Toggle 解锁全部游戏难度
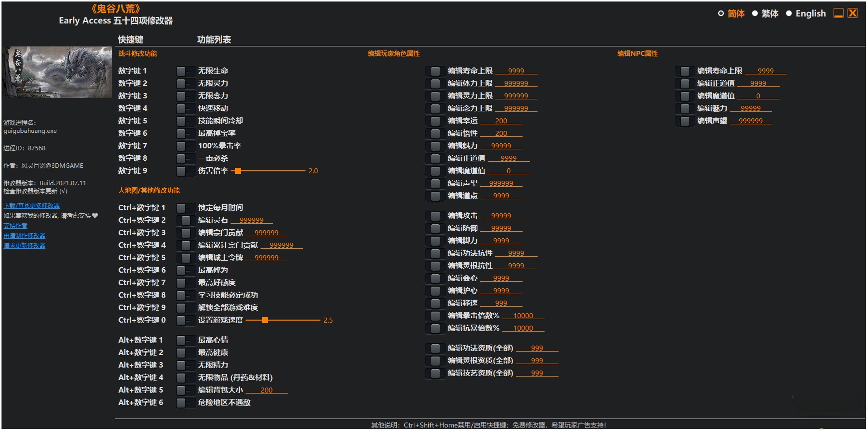The image size is (868, 431). pos(186,308)
